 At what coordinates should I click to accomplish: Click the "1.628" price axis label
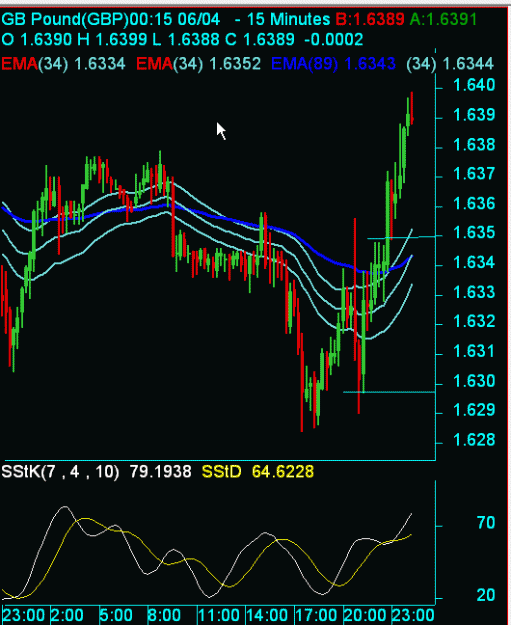tap(474, 440)
